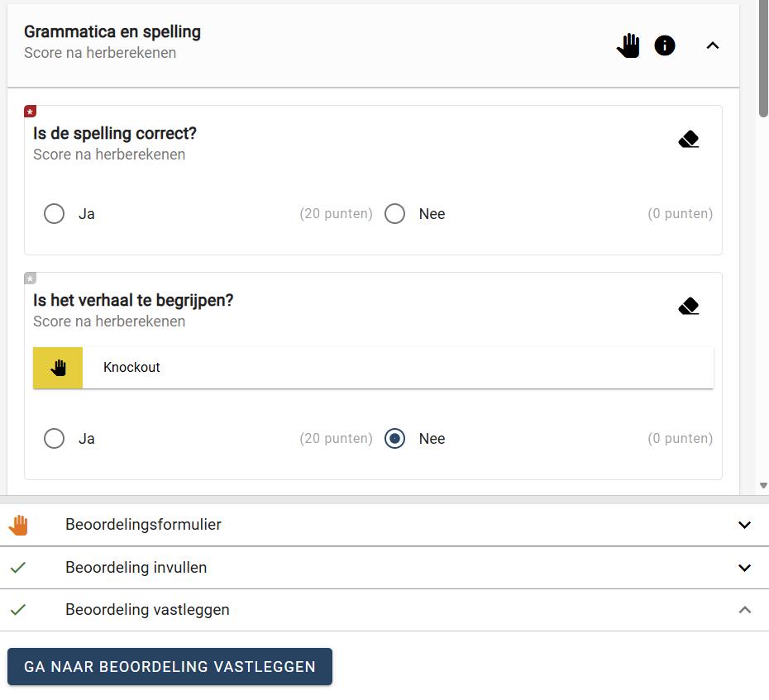Screen dimensions: 769x700
Task: Click the orange hand icon beside Beoordelingsformulier
Action: coord(19,525)
